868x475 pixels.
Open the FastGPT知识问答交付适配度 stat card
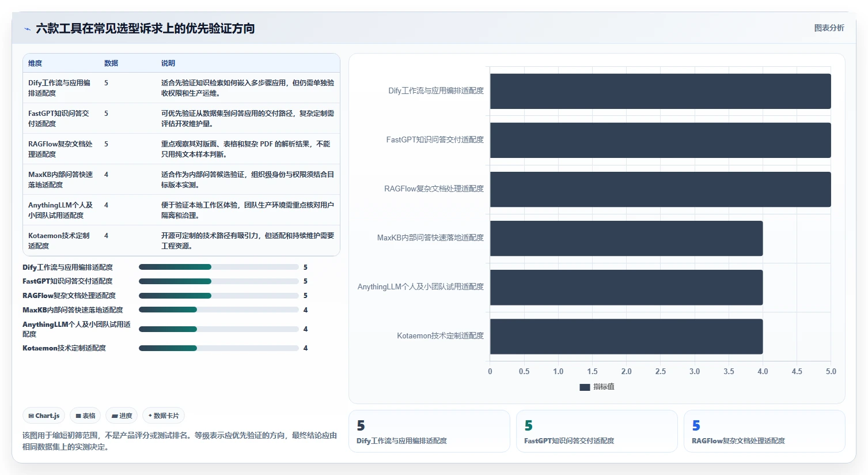(x=597, y=431)
